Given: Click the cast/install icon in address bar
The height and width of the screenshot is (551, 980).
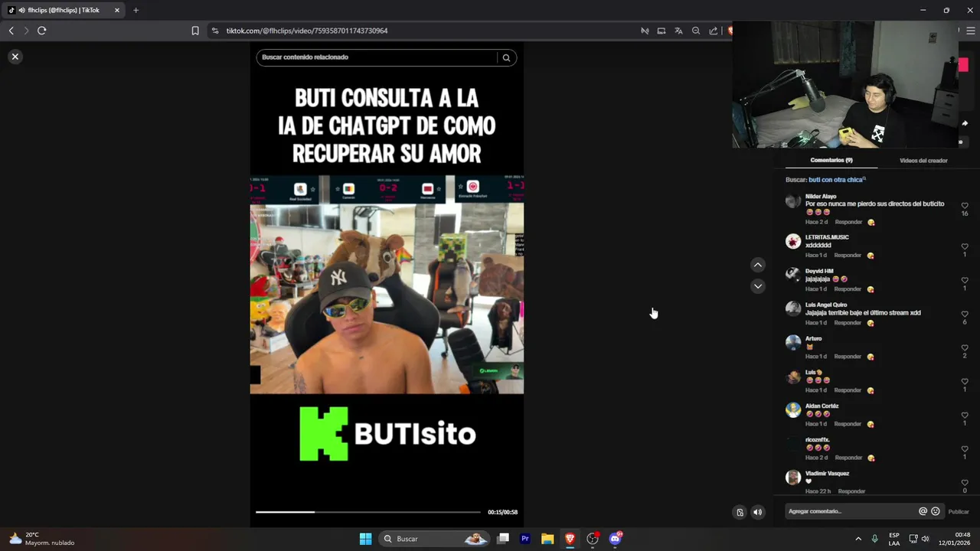Looking at the screenshot, I should pos(661,31).
